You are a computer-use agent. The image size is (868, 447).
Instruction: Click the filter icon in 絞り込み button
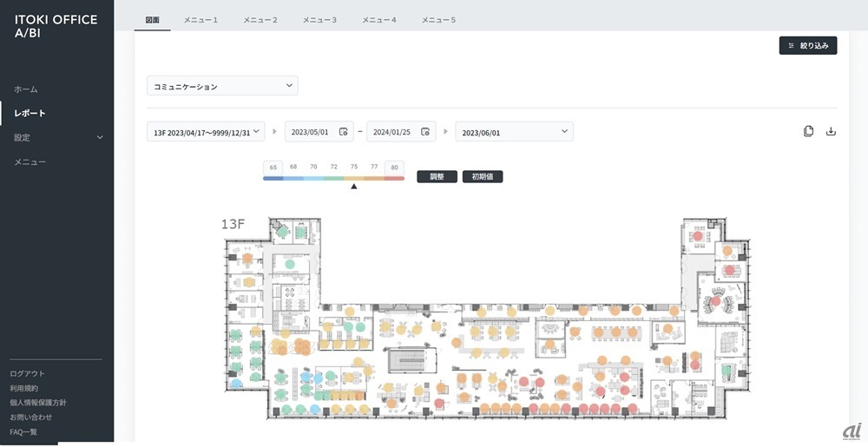point(791,45)
